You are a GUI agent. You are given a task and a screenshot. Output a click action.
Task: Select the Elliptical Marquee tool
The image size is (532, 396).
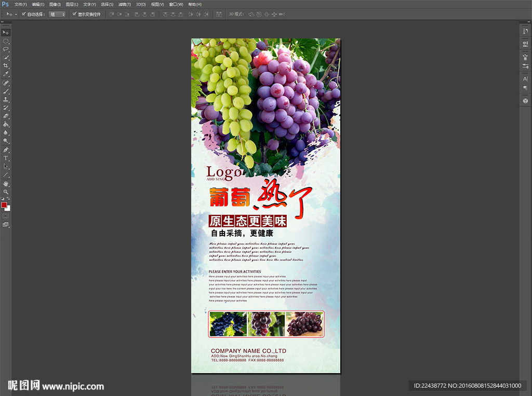[6, 41]
